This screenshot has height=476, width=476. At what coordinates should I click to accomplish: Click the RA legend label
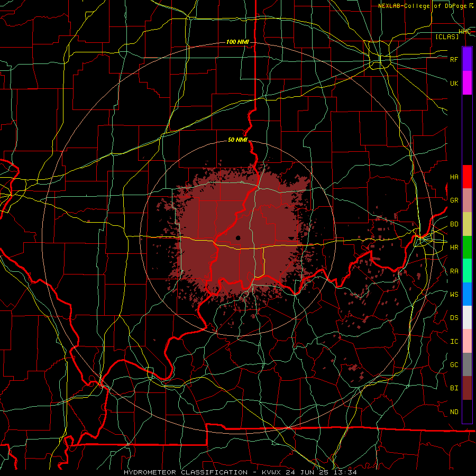point(454,271)
